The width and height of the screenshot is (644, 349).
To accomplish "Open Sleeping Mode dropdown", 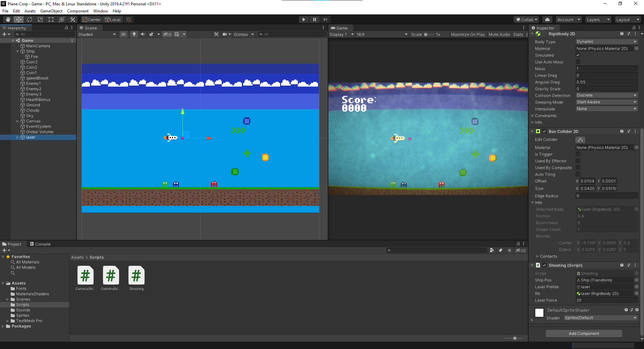I will [x=606, y=102].
